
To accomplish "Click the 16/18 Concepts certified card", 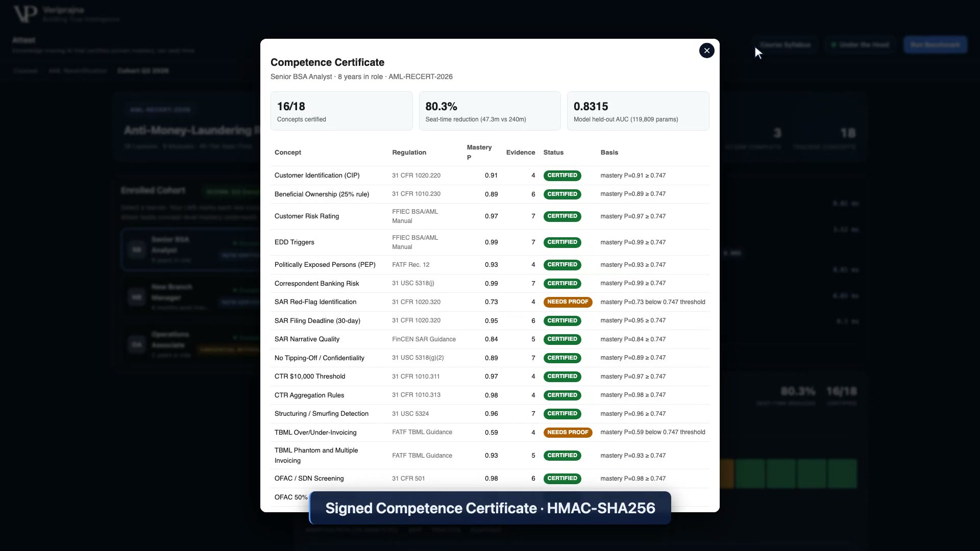I will 341,111.
